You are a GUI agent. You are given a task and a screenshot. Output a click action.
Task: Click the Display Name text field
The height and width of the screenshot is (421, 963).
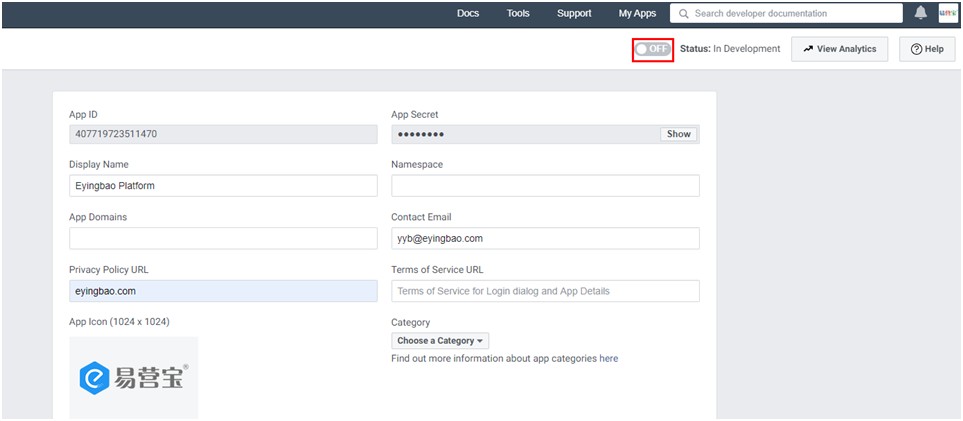pyautogui.click(x=224, y=186)
